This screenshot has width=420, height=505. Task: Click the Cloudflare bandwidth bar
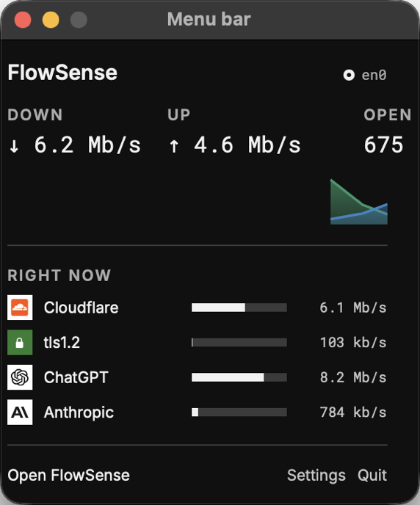[239, 308]
